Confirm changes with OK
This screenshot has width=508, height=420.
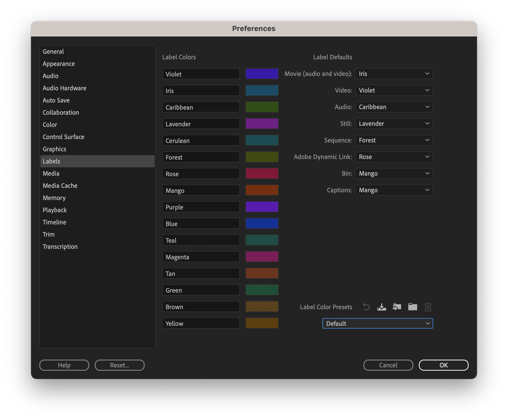point(443,365)
